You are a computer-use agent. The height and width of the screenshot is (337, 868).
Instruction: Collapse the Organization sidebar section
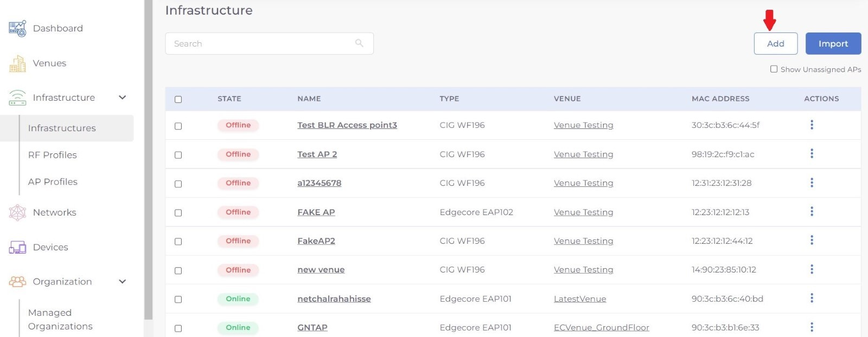[x=123, y=282]
